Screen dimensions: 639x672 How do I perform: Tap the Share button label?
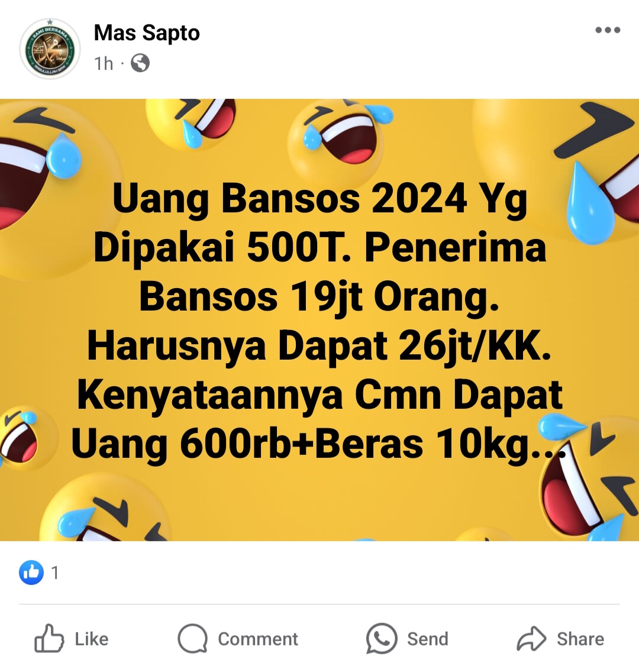580,639
